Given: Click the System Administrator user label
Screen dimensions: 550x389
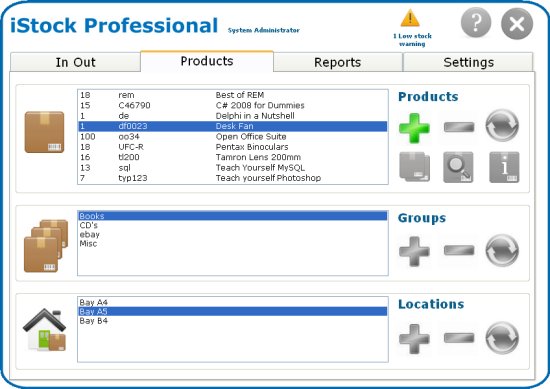Looking at the screenshot, I should [x=263, y=30].
